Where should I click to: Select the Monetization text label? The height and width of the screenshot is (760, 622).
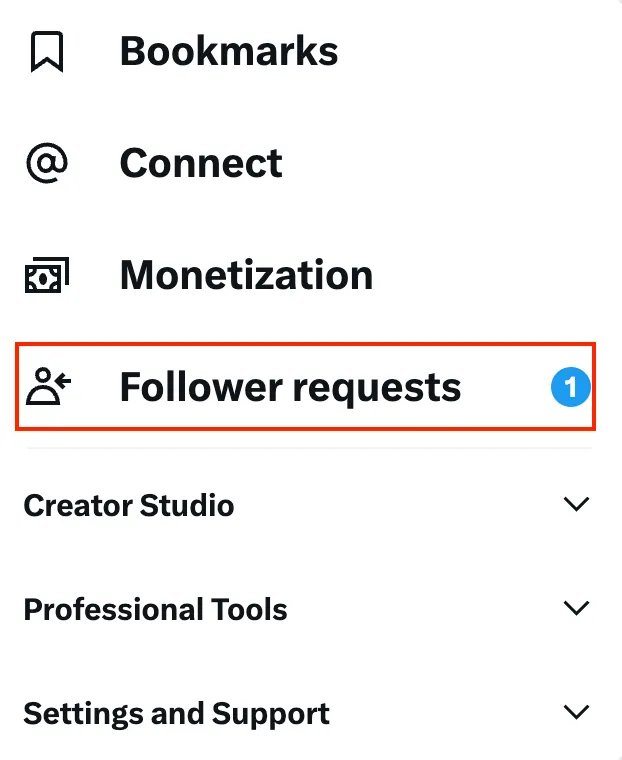click(246, 276)
